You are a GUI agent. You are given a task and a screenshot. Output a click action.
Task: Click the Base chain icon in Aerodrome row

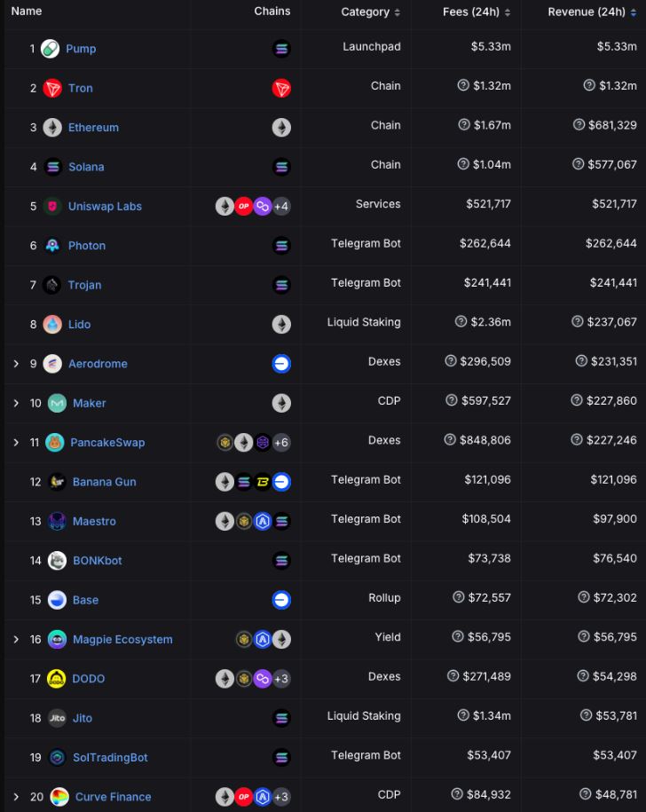click(x=281, y=364)
